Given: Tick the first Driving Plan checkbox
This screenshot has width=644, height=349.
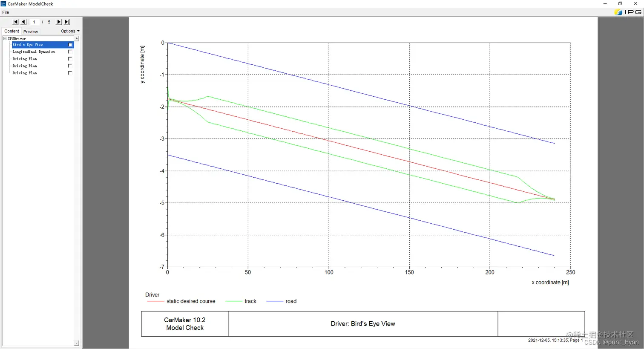Looking at the screenshot, I should [x=70, y=59].
